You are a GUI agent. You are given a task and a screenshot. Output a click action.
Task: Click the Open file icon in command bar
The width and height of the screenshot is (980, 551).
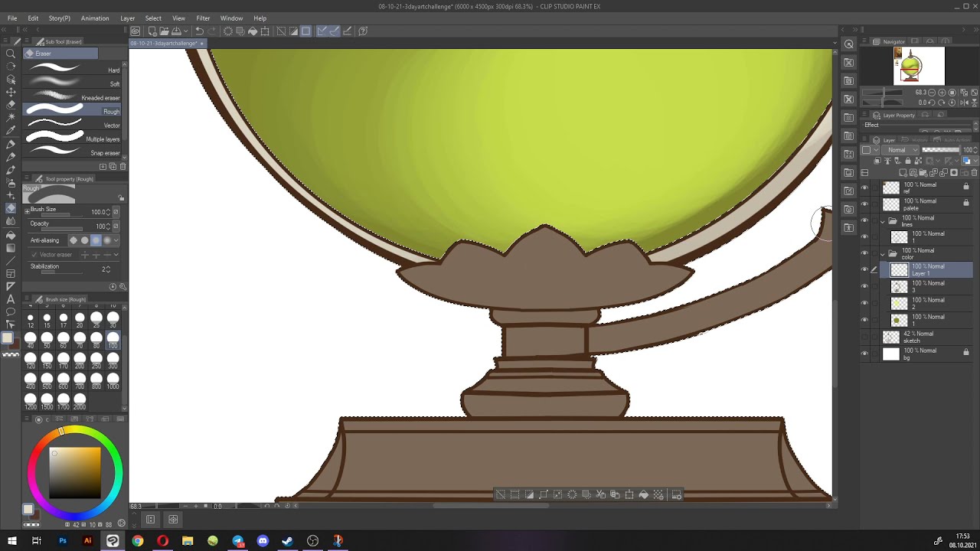tap(164, 31)
